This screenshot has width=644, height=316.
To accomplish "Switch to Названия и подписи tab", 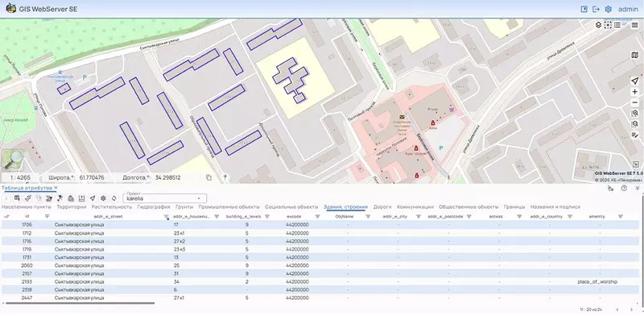I will pyautogui.click(x=555, y=207).
